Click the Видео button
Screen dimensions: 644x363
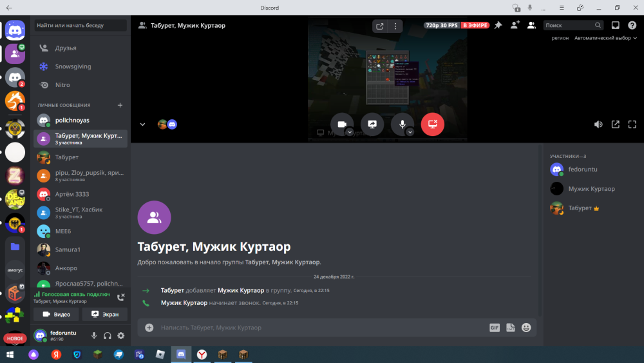coord(57,314)
